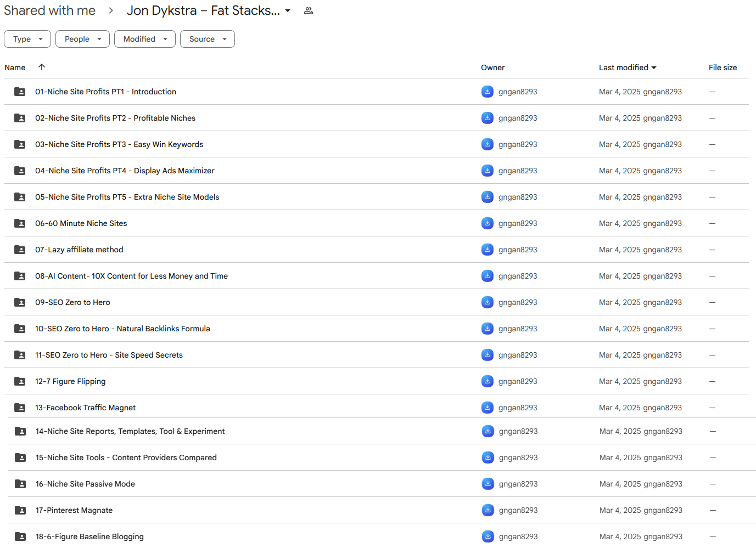Click folder icon beside 17-Pinterest Magnate
Viewport: 756px width, 548px height.
[x=20, y=510]
